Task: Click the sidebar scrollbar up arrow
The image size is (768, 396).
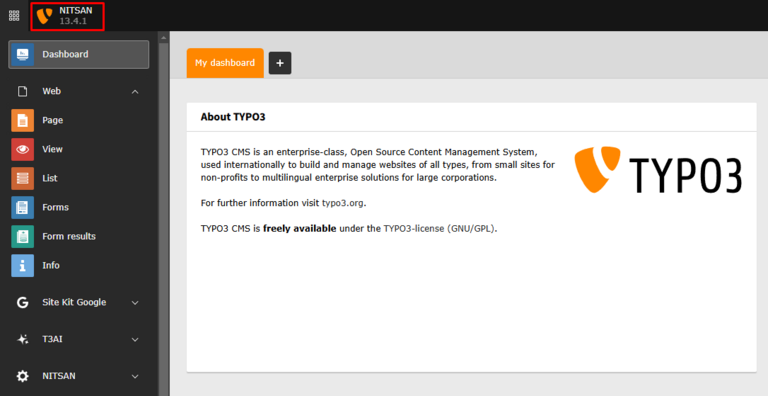Action: (164, 38)
